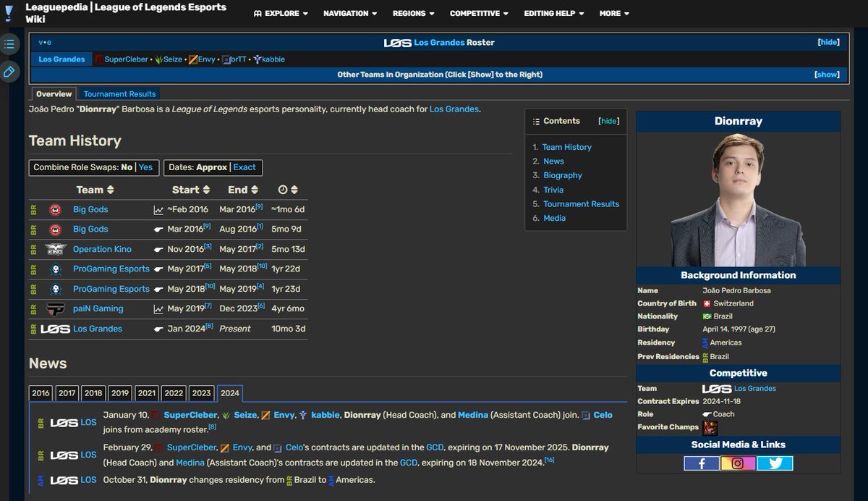Screen dimensions: 868x501
Task: Switch Dates to Approx
Action: pos(212,167)
